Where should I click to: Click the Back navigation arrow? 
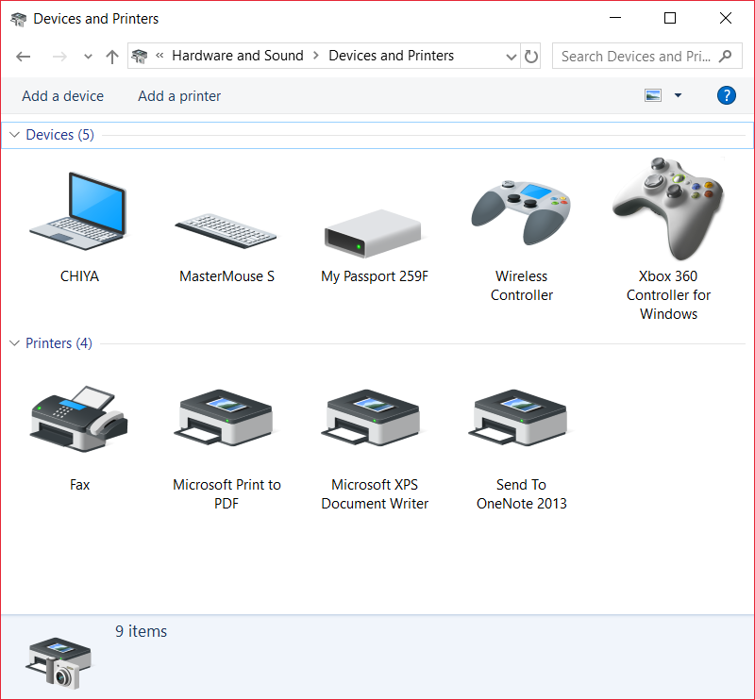[23, 57]
